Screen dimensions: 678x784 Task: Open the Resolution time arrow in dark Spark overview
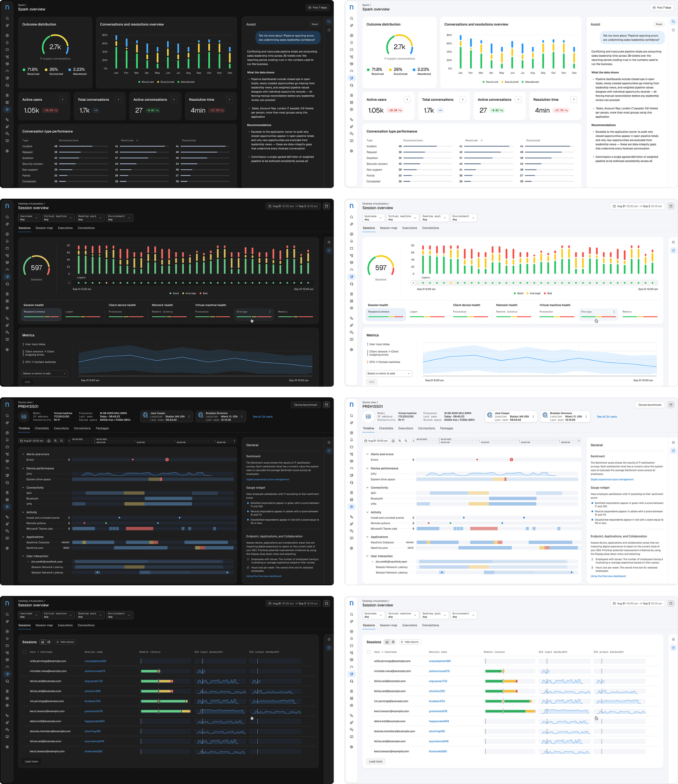pyautogui.click(x=229, y=100)
